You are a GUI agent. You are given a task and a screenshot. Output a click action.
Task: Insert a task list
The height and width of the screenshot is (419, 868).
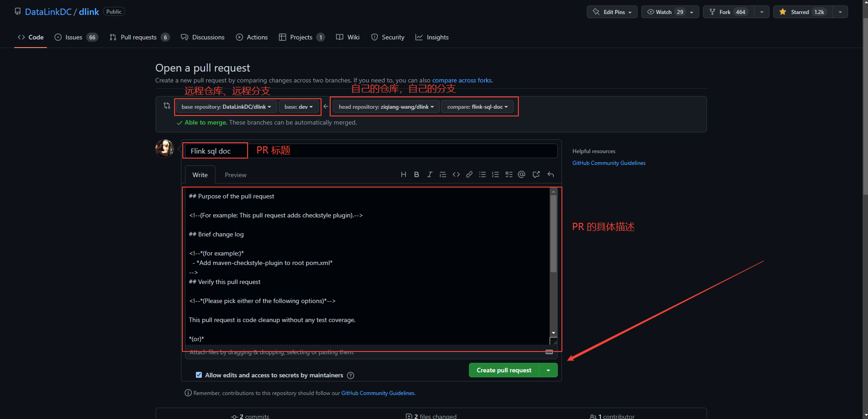click(x=509, y=175)
